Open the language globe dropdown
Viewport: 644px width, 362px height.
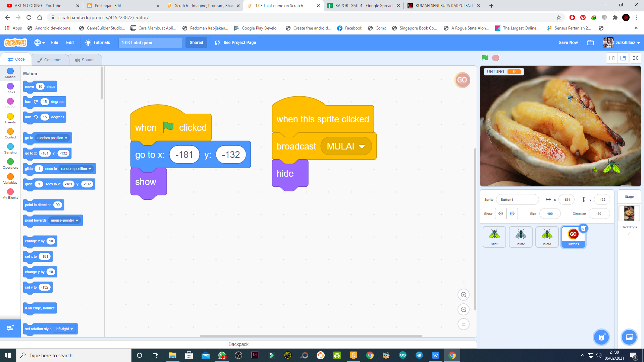(x=40, y=43)
